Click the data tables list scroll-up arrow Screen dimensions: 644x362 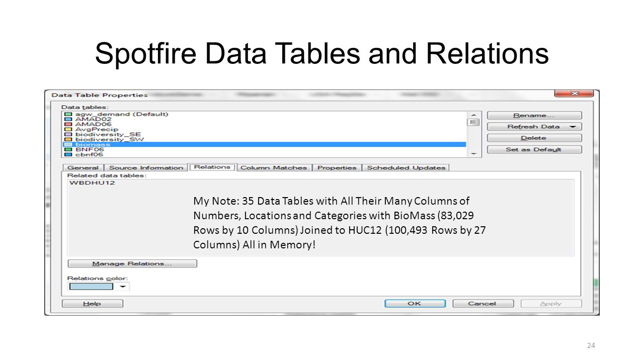(x=473, y=115)
